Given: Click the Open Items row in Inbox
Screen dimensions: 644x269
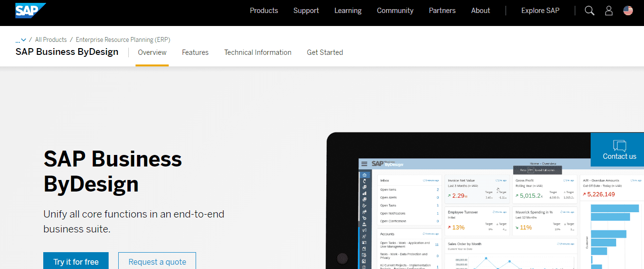Looking at the screenshot, I should [409, 190].
